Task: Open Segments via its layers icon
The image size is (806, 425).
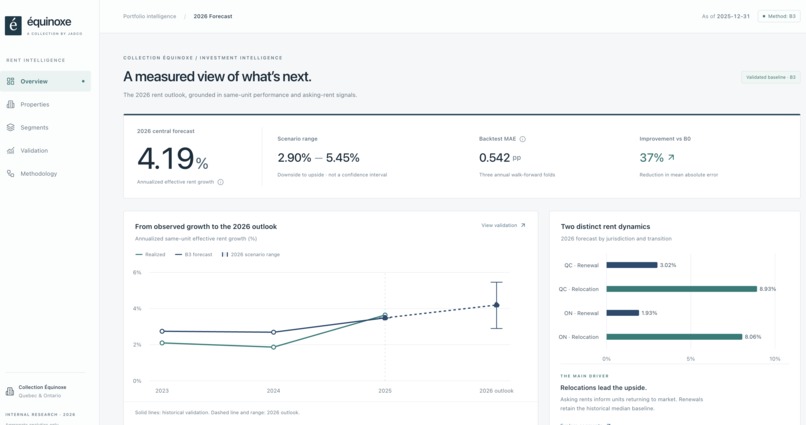Action: pos(10,127)
